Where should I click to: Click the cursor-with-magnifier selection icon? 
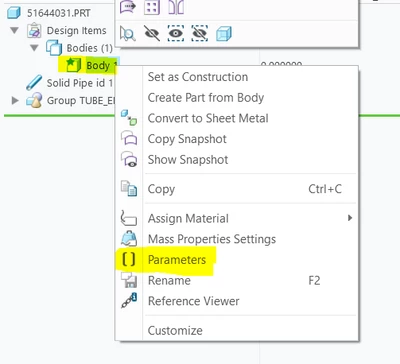(128, 34)
